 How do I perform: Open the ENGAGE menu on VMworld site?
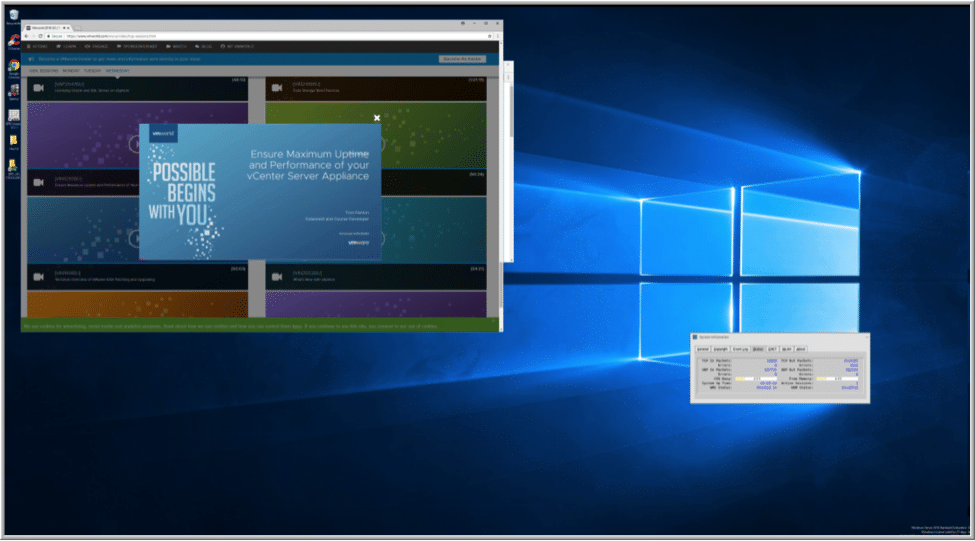pos(96,46)
